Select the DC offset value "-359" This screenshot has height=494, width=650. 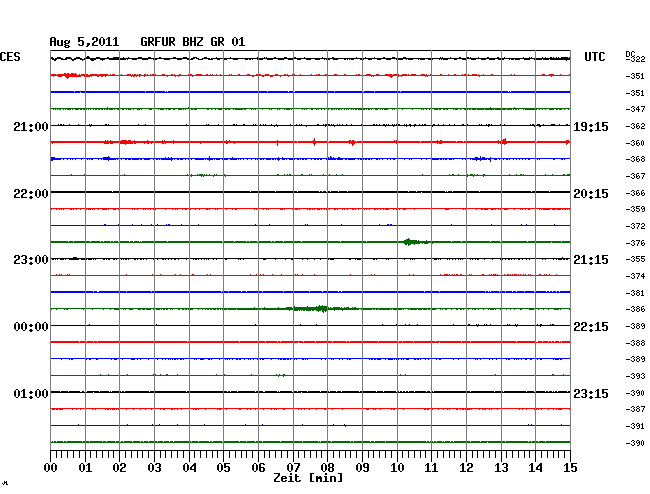click(635, 209)
